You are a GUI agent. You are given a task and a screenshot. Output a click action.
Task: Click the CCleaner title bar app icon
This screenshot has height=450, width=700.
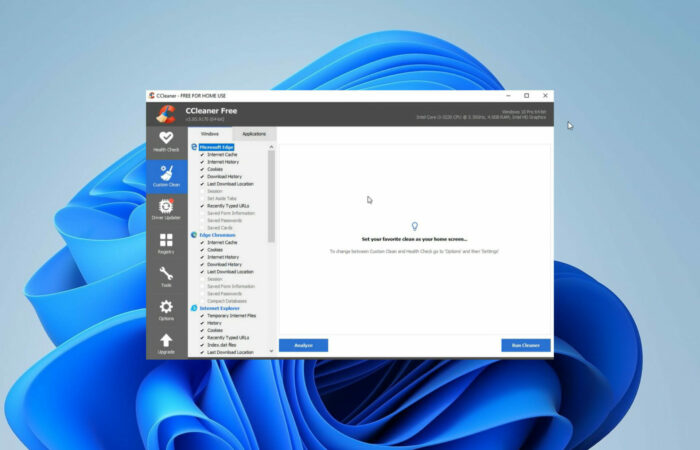(x=152, y=96)
